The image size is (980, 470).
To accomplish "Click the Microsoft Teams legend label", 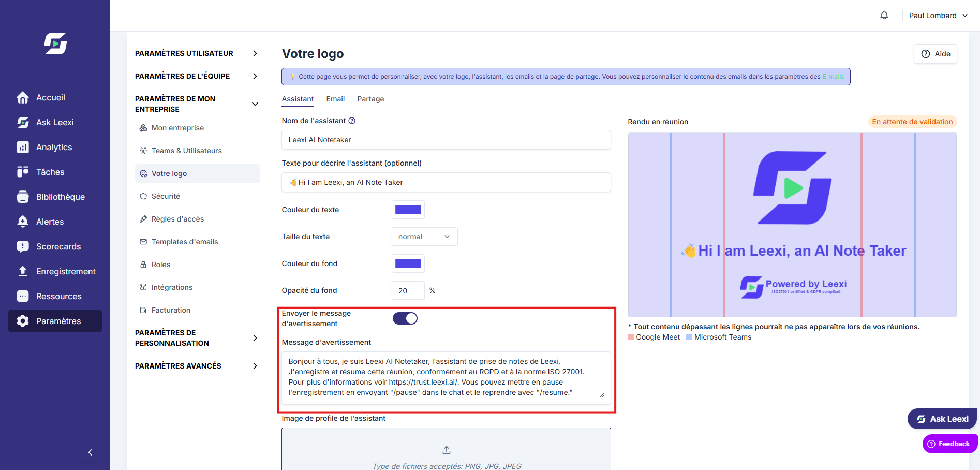I will click(x=722, y=337).
